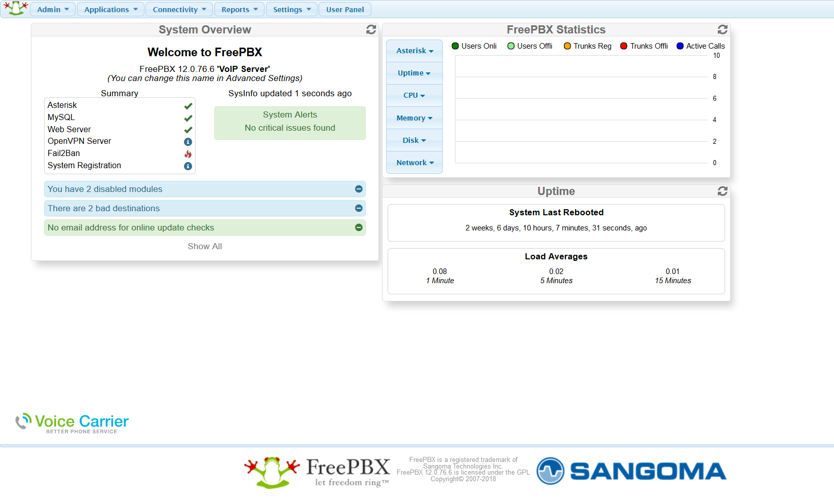
Task: Click the FreePBX frog logo in top bar
Action: (x=16, y=8)
